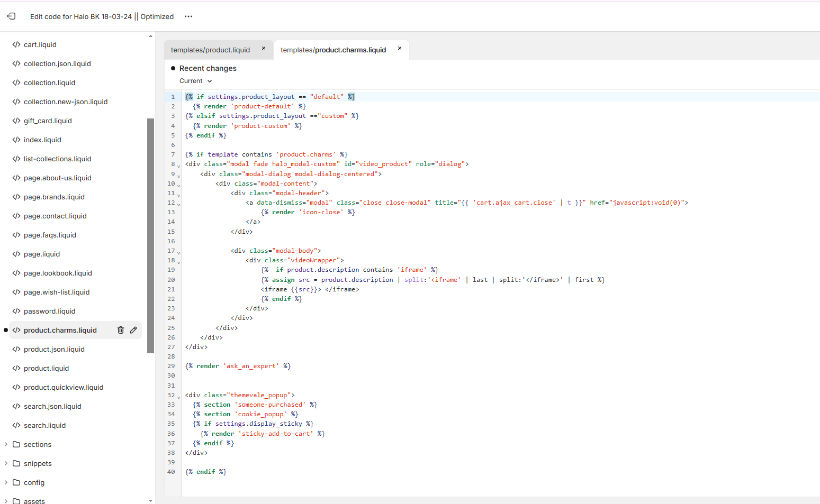This screenshot has height=504, width=820.
Task: Open collection.liquid file
Action: [49, 83]
